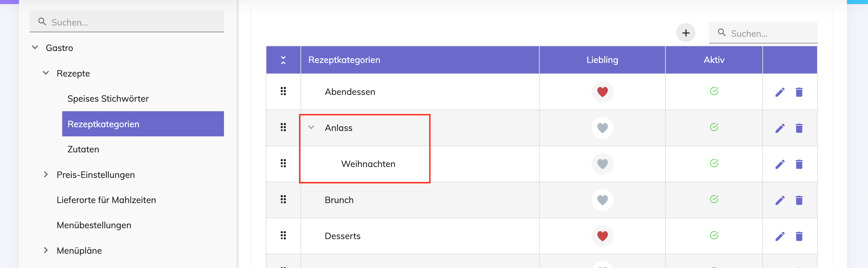Focus the table search field
The height and width of the screenshot is (268, 868).
tap(763, 33)
